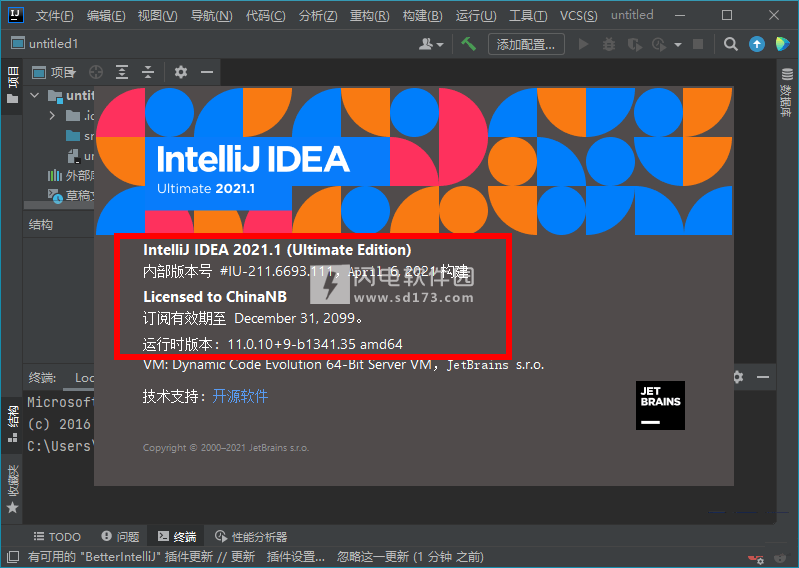The width and height of the screenshot is (799, 568).
Task: Open the 项目 view dropdown in project panel
Action: click(54, 73)
